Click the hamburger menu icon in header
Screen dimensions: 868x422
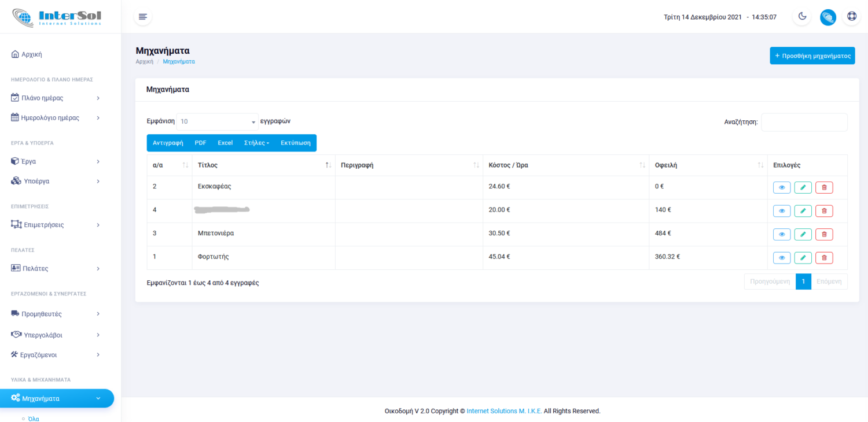coord(143,16)
